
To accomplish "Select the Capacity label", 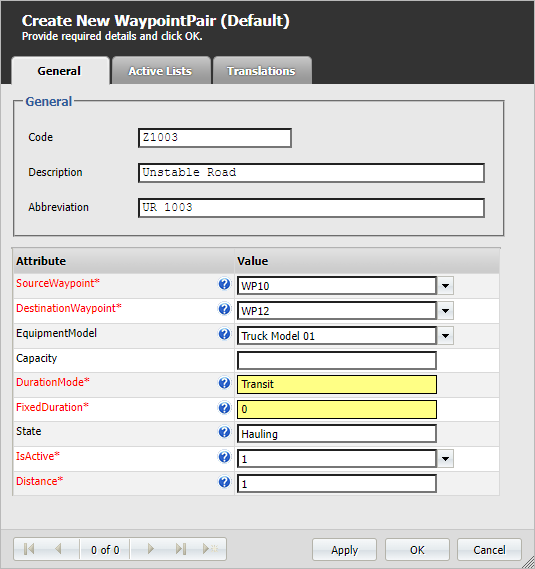I will click(x=37, y=358).
